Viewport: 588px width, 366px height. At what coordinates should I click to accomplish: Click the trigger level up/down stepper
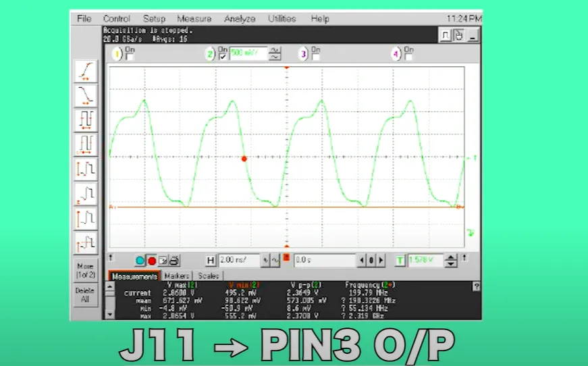pyautogui.click(x=451, y=260)
